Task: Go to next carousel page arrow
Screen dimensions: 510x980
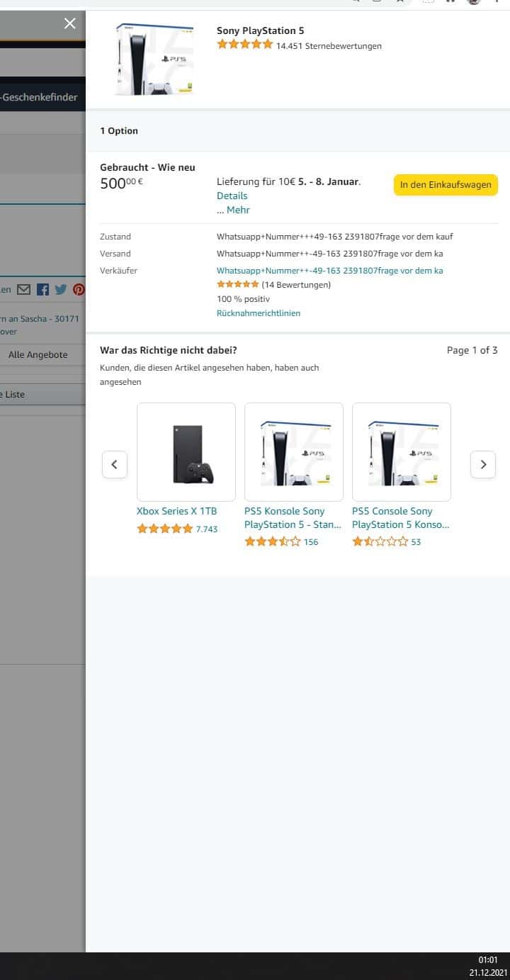Action: tap(483, 465)
